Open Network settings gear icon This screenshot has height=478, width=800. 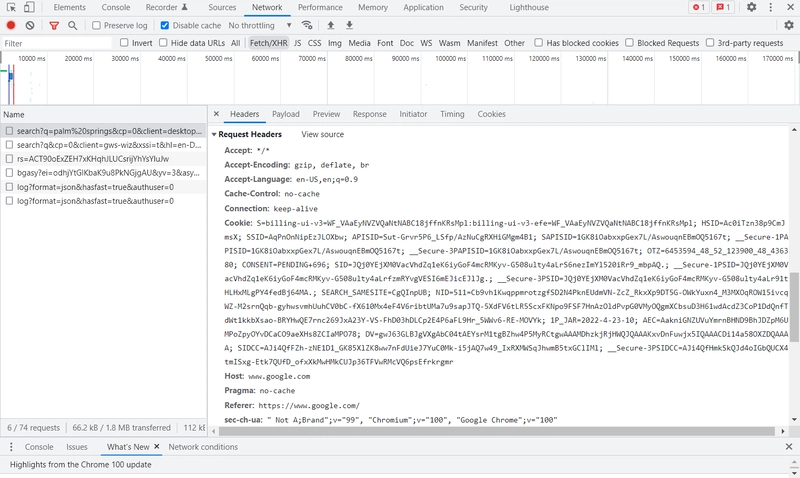coord(789,25)
